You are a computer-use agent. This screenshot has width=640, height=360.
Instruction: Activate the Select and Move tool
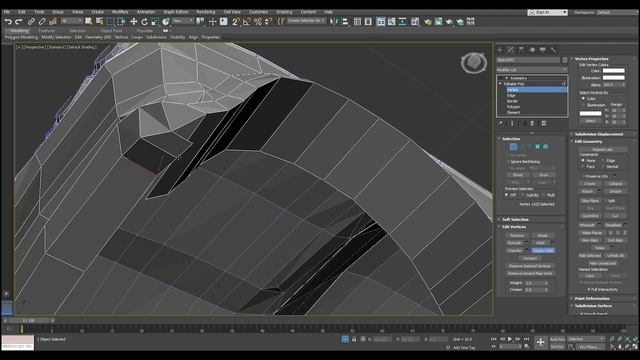click(133, 22)
